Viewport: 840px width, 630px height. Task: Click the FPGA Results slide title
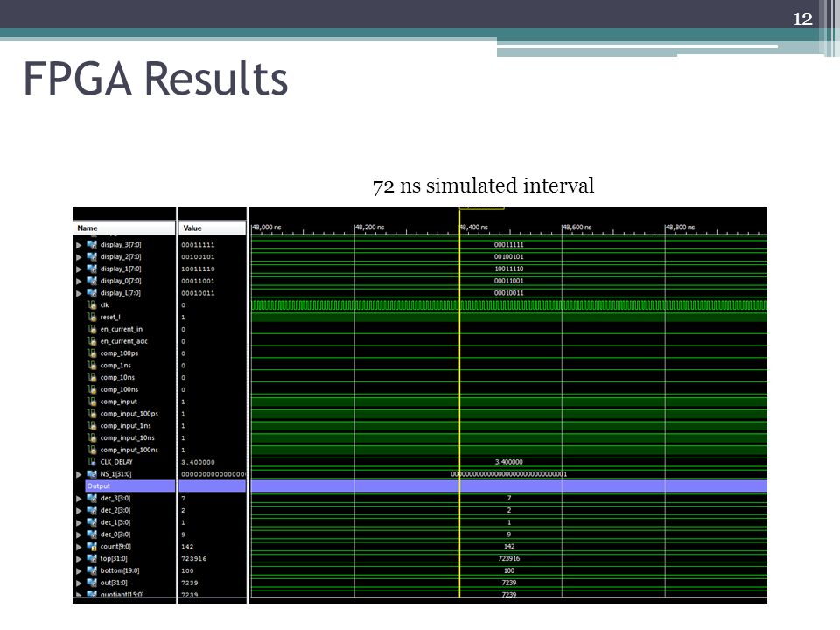pyautogui.click(x=156, y=79)
